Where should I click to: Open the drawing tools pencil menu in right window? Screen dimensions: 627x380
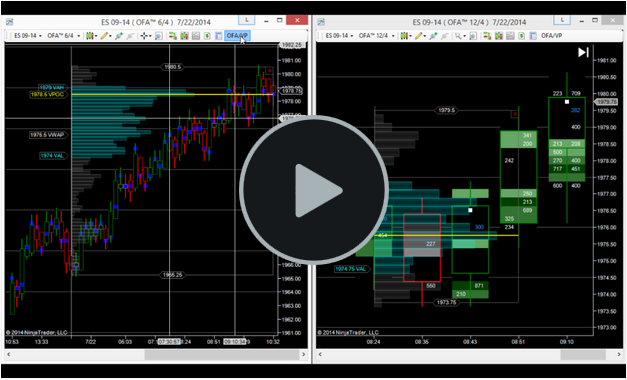coord(420,36)
